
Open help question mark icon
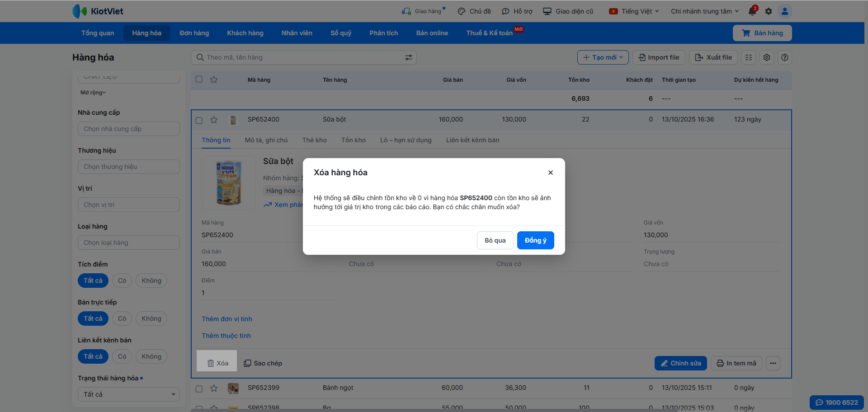pyautogui.click(x=785, y=57)
